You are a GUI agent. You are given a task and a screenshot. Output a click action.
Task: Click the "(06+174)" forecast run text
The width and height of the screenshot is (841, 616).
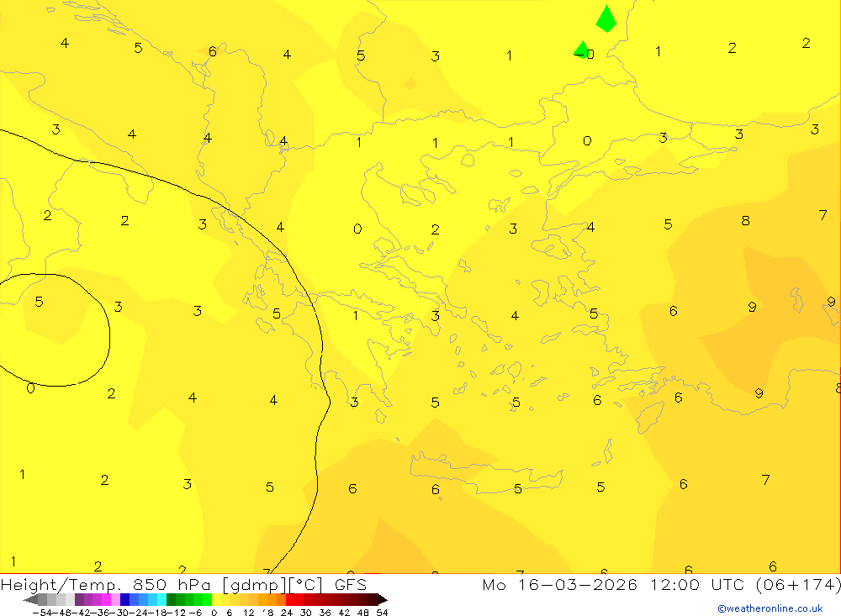[798, 584]
